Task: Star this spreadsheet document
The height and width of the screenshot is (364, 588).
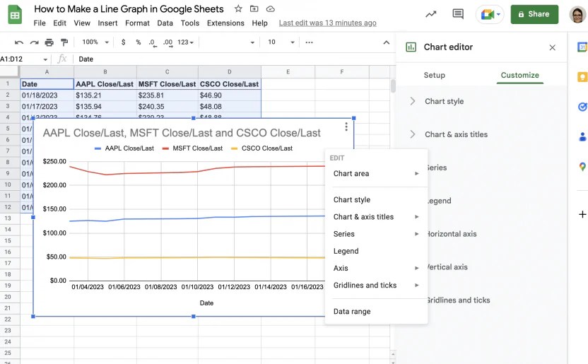Action: [238, 9]
